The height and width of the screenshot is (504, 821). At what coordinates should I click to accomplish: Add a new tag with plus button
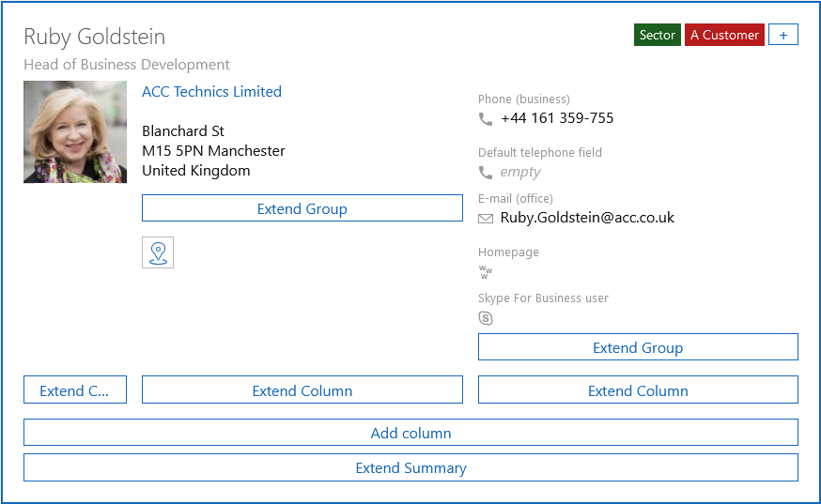point(783,35)
